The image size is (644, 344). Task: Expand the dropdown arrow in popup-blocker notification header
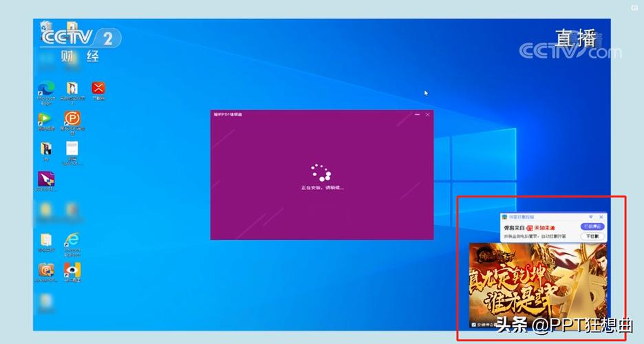[591, 217]
